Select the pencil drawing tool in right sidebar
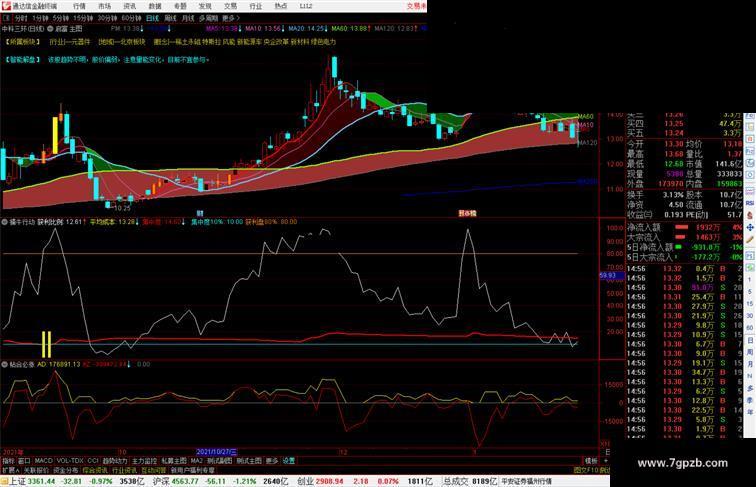 click(750, 239)
